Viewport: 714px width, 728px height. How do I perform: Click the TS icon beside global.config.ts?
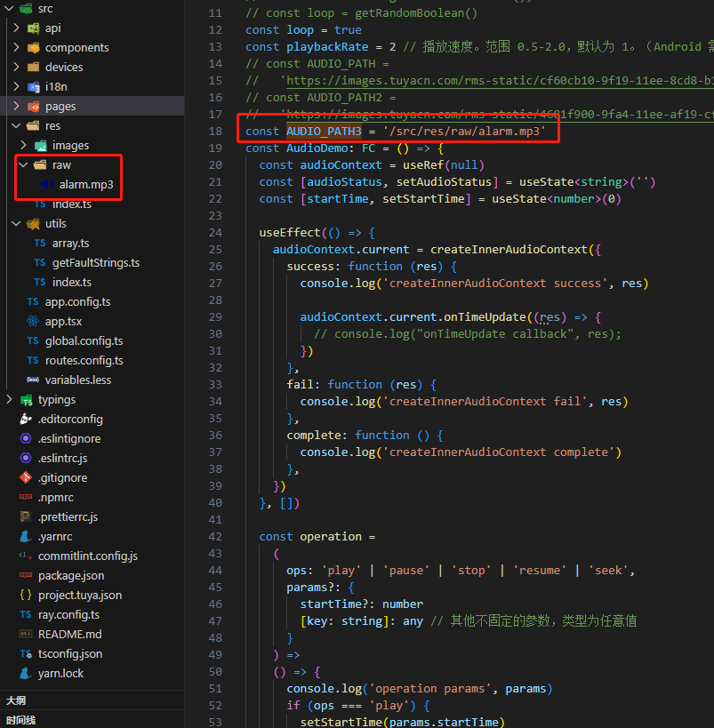point(33,340)
